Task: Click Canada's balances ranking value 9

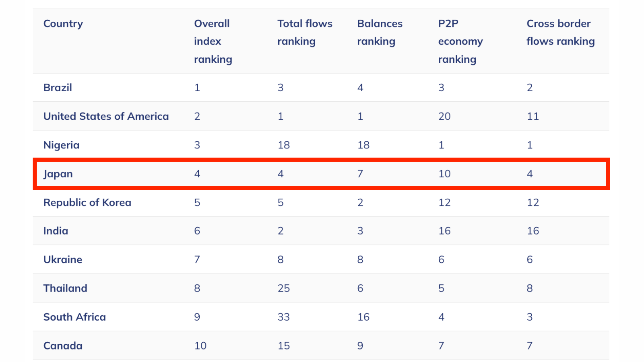Action: (360, 346)
